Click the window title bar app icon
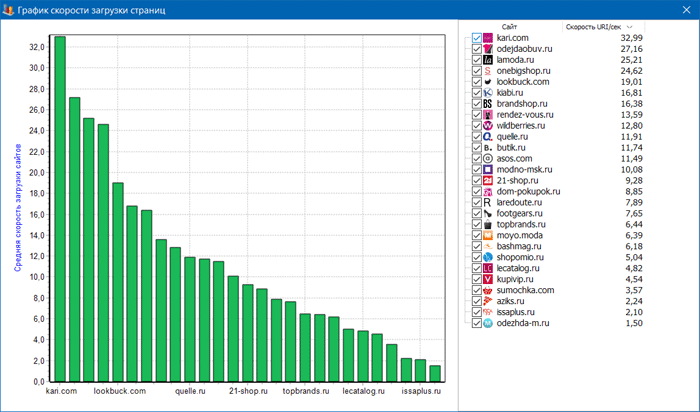Viewport: 700px width, 412px height. point(8,10)
